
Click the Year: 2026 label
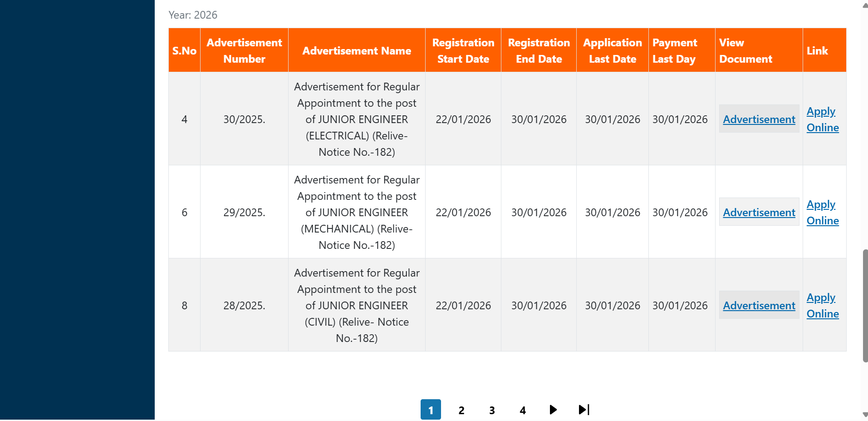193,15
